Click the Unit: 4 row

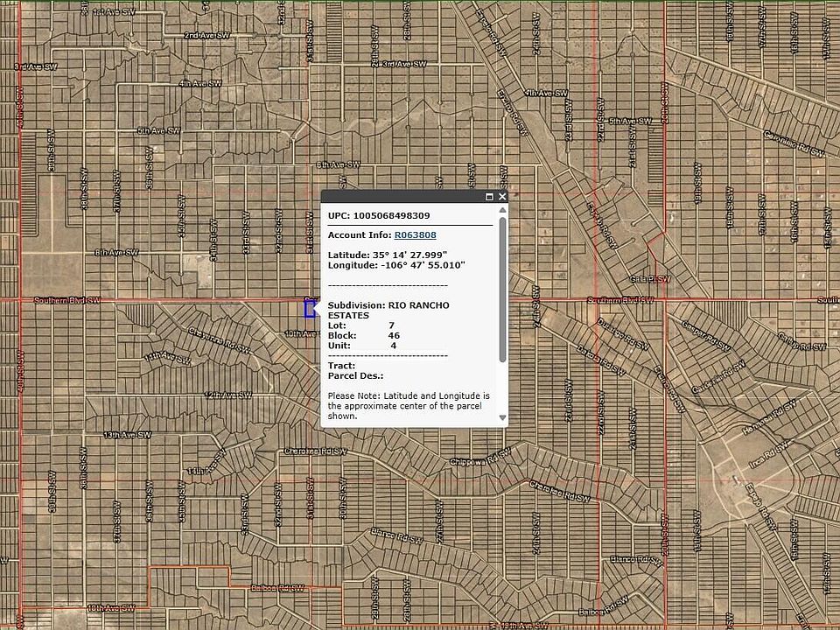click(x=362, y=346)
